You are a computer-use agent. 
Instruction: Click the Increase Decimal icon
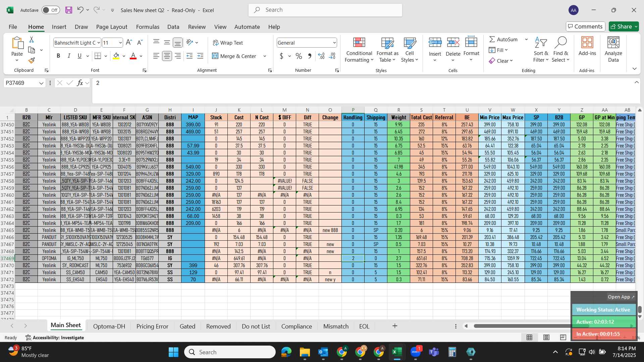tap(321, 56)
